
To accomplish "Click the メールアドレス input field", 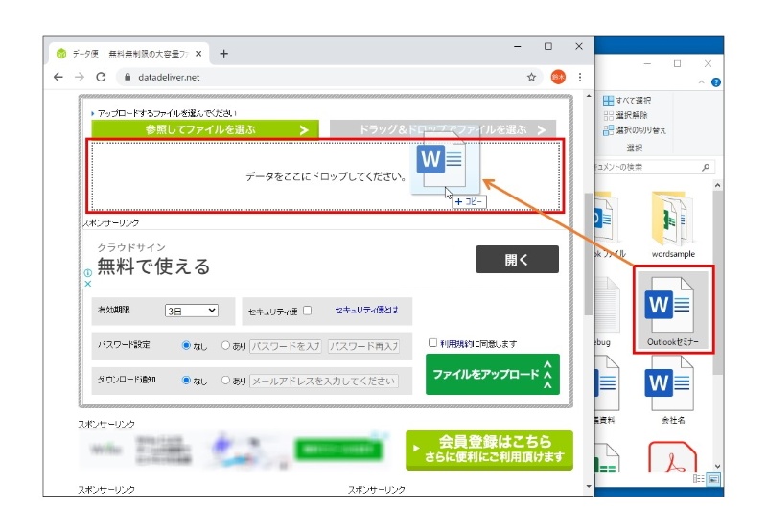I will (323, 381).
